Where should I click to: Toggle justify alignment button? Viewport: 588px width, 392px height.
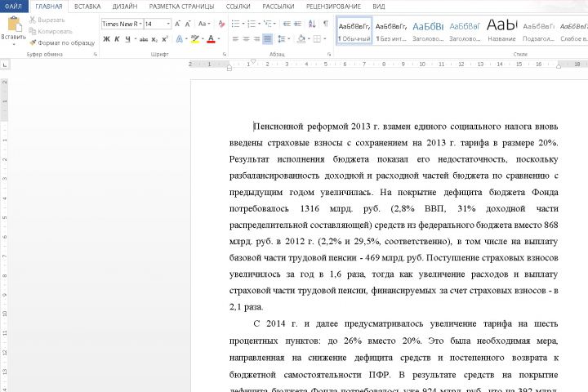pyautogui.click(x=267, y=39)
